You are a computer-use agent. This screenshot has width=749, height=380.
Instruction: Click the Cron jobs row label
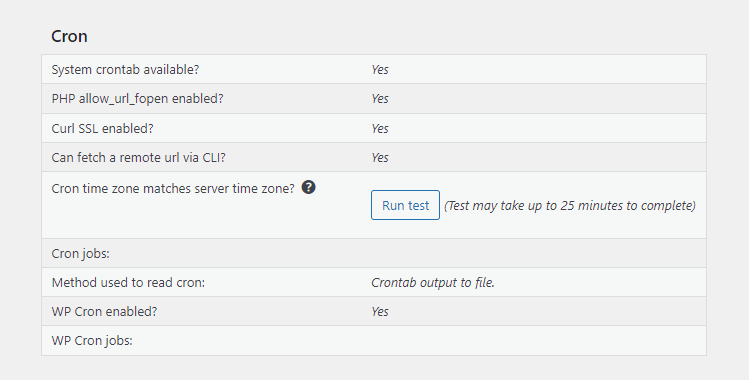[x=80, y=253]
